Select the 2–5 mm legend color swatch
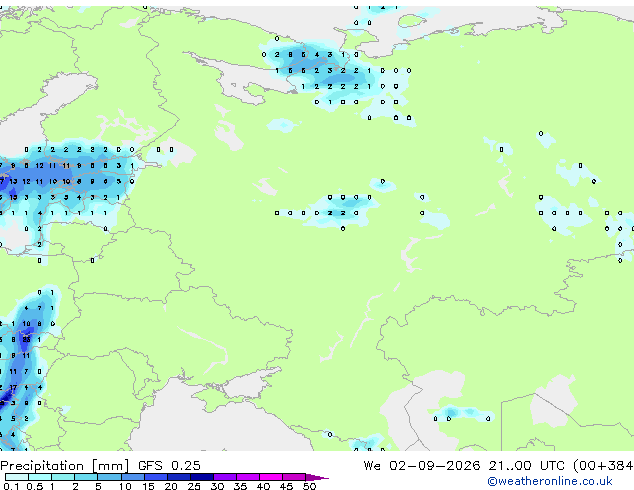This screenshot has width=634, height=490. click(x=86, y=477)
